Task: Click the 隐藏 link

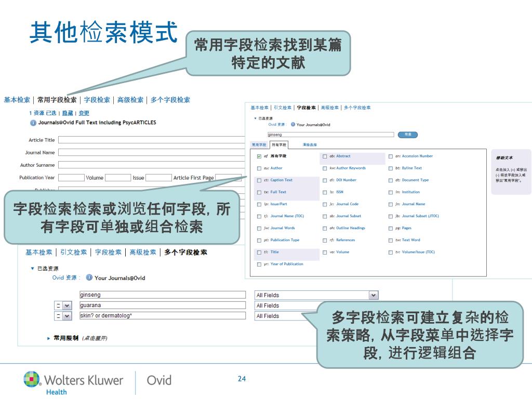Action: point(68,113)
